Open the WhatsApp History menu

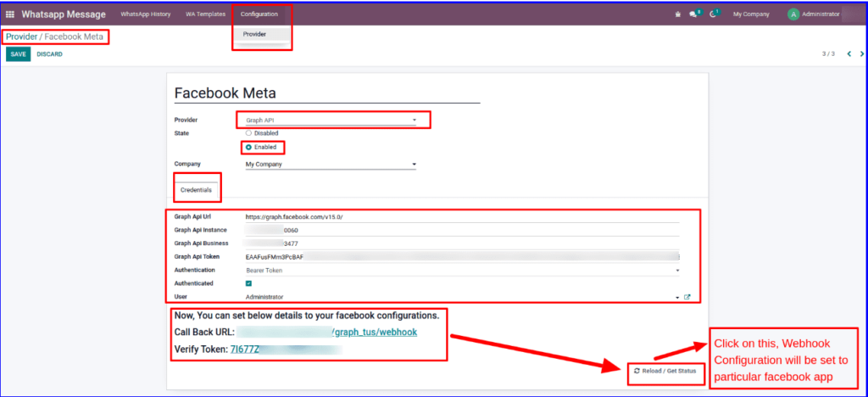(146, 14)
